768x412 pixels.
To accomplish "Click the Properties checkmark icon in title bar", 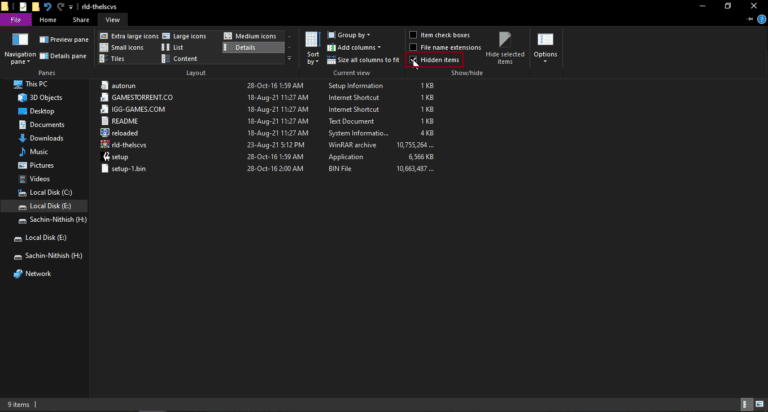I will 23,6.
